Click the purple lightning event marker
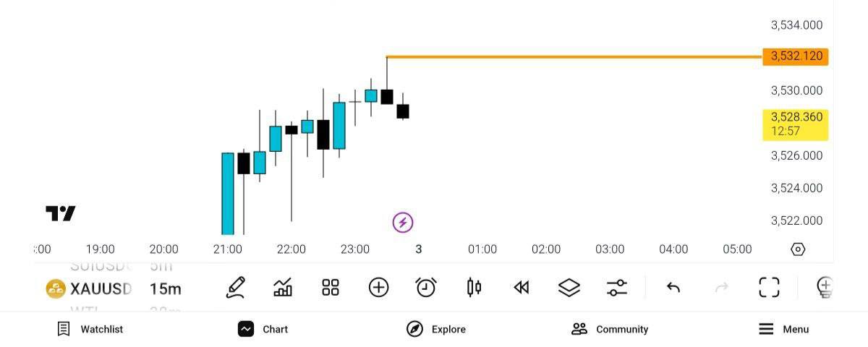Screen dimensions: 868x347 (403, 222)
